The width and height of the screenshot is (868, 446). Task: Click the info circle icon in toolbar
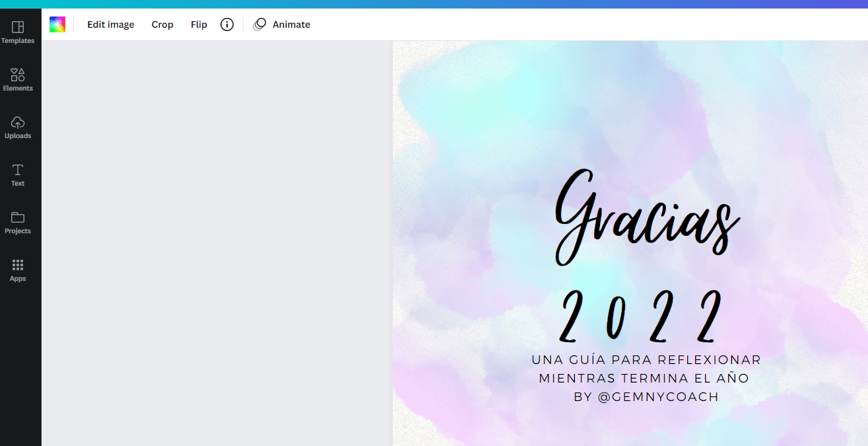tap(227, 24)
